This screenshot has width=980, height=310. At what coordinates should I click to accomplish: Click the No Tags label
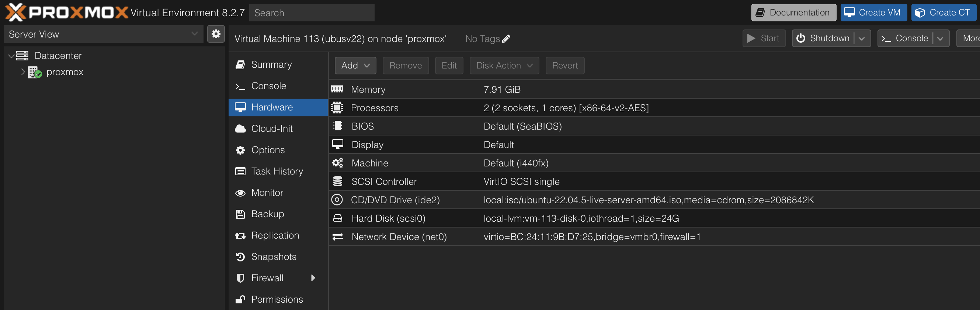tap(482, 39)
